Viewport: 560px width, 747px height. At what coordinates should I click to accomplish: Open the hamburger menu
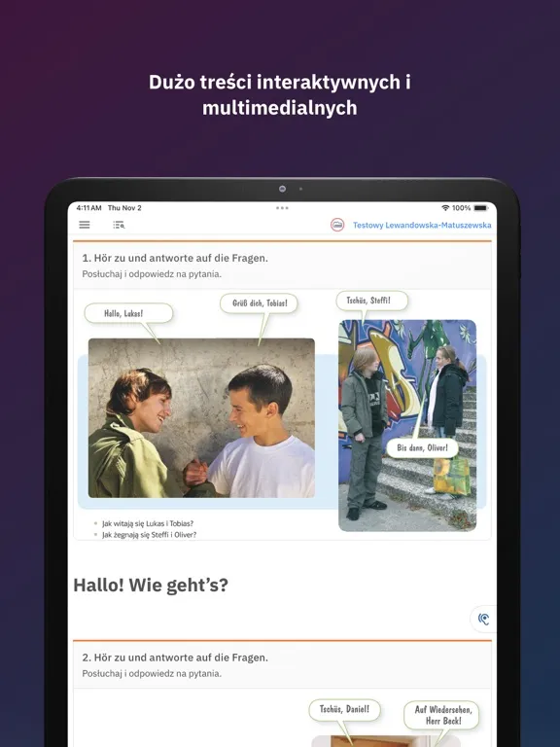pos(85,225)
